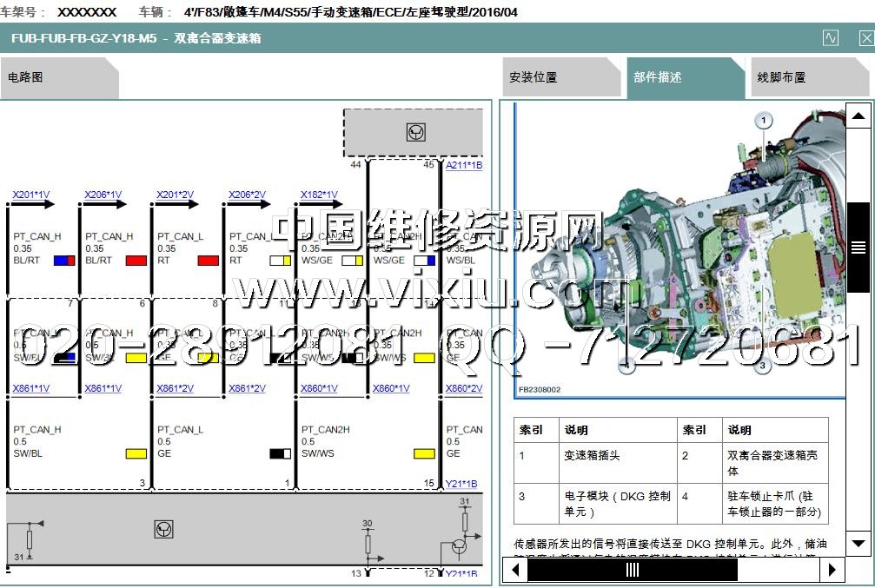Click the transmission component illustration

678,248
